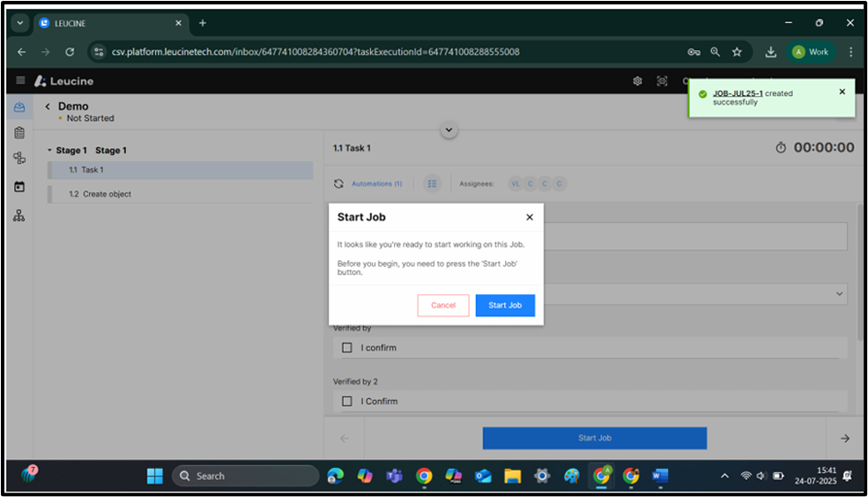This screenshot has height=497, width=868.
Task: Open a new browser tab
Action: coord(203,23)
